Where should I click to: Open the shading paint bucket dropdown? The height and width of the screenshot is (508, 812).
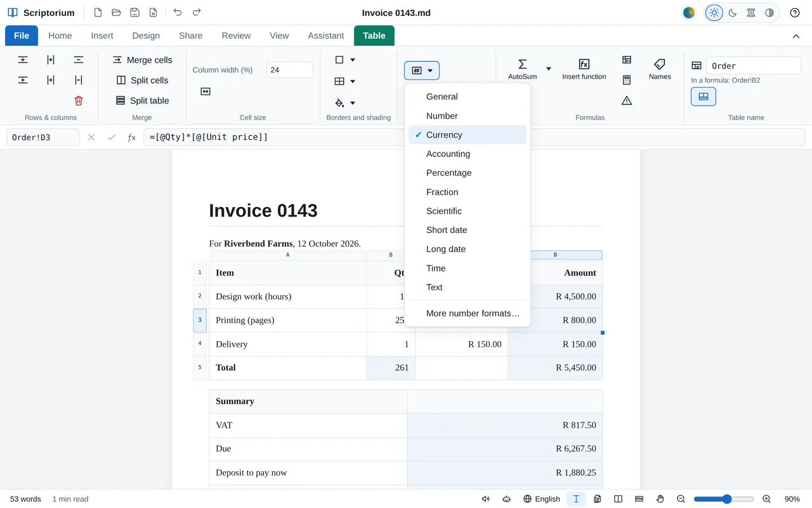pyautogui.click(x=345, y=103)
